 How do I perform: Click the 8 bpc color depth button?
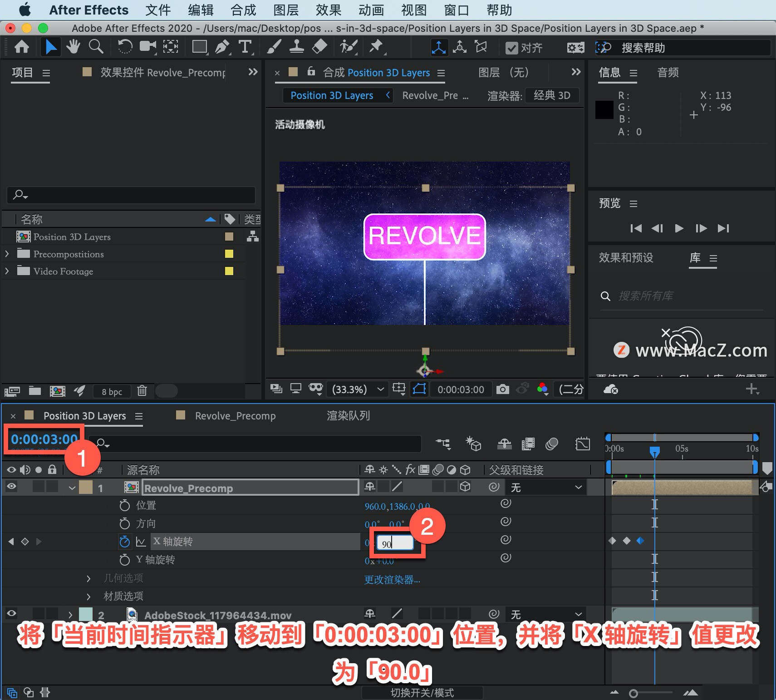(x=112, y=391)
